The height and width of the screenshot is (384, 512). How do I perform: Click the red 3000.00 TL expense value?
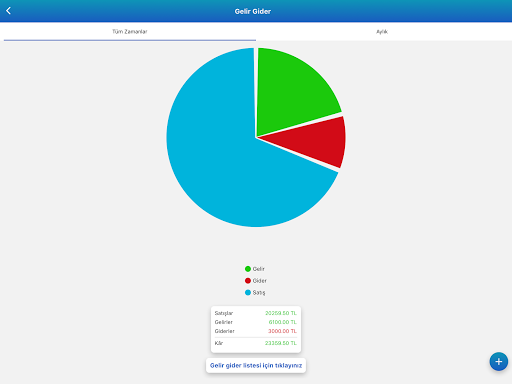point(282,331)
